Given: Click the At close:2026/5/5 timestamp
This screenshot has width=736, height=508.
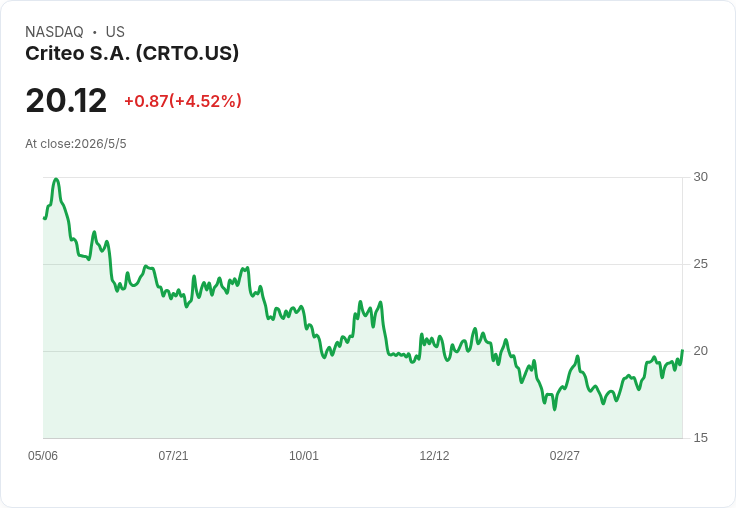Looking at the screenshot, I should (76, 144).
